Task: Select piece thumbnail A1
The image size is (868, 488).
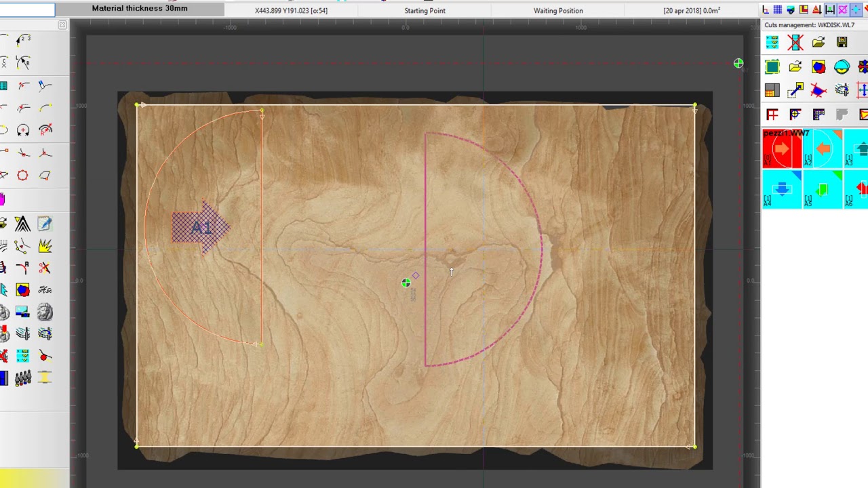Action: tap(782, 148)
